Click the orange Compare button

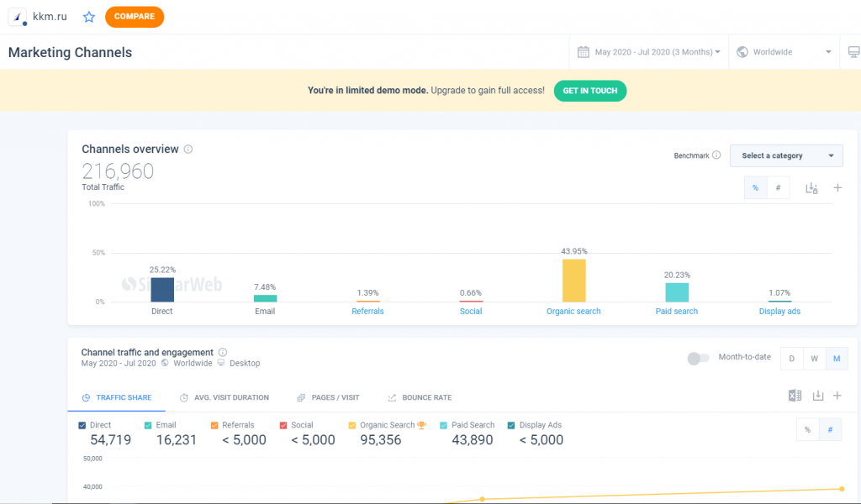(x=135, y=17)
